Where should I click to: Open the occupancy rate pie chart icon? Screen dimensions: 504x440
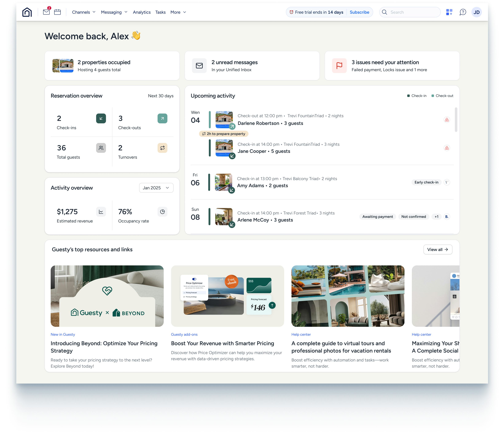[162, 212]
